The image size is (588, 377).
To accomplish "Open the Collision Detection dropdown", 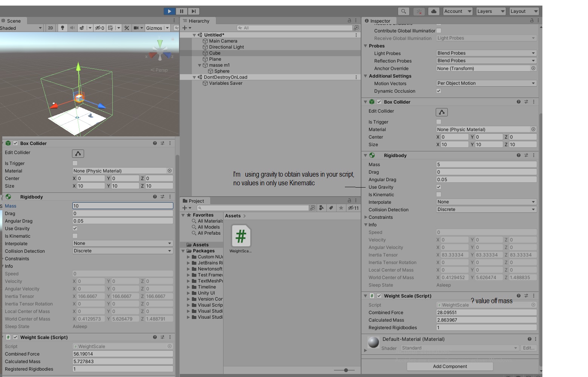I will point(486,209).
